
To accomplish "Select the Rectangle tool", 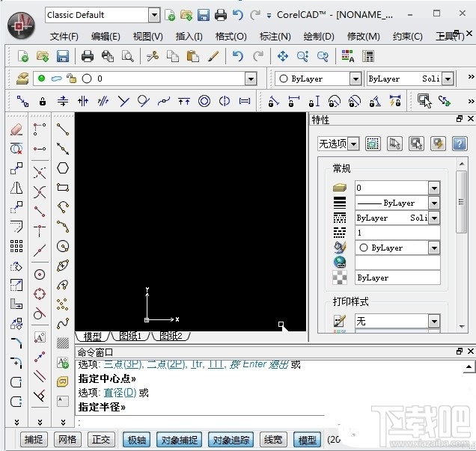I will coord(63,188).
